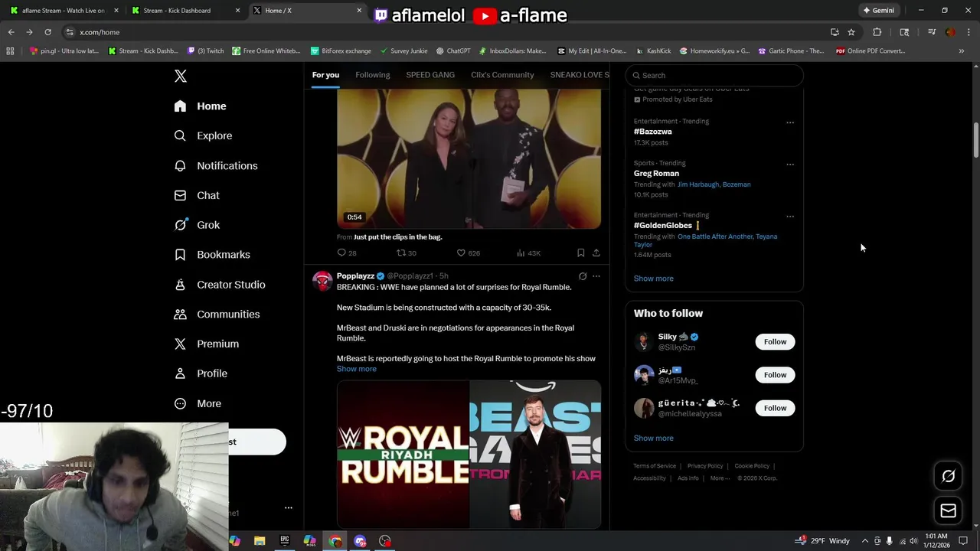The width and height of the screenshot is (980, 551).
Task: Open Gemini button in Chrome title bar
Action: click(878, 11)
